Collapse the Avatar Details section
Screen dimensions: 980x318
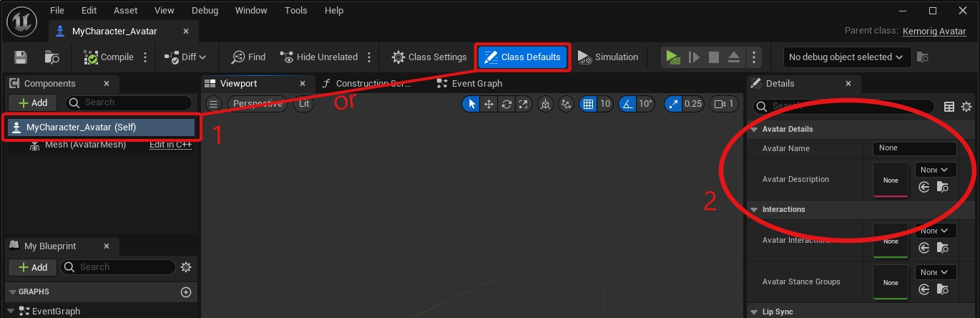754,129
